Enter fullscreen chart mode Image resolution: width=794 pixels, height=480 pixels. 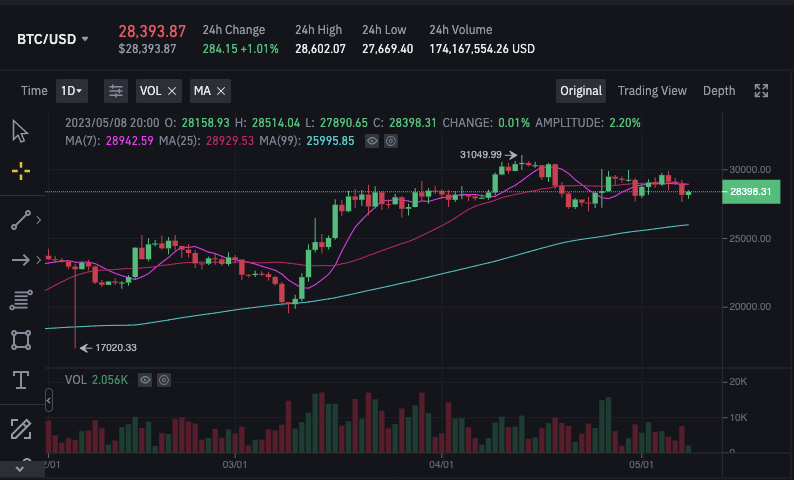761,91
